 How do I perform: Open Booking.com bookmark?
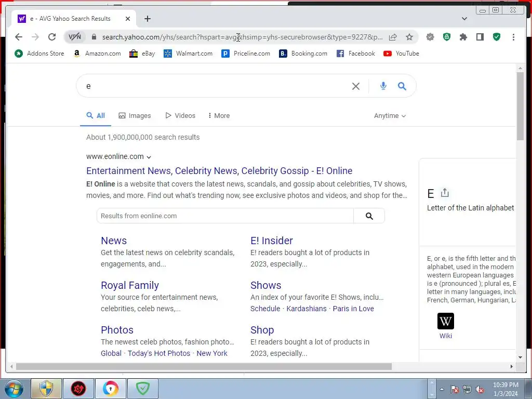(303, 54)
